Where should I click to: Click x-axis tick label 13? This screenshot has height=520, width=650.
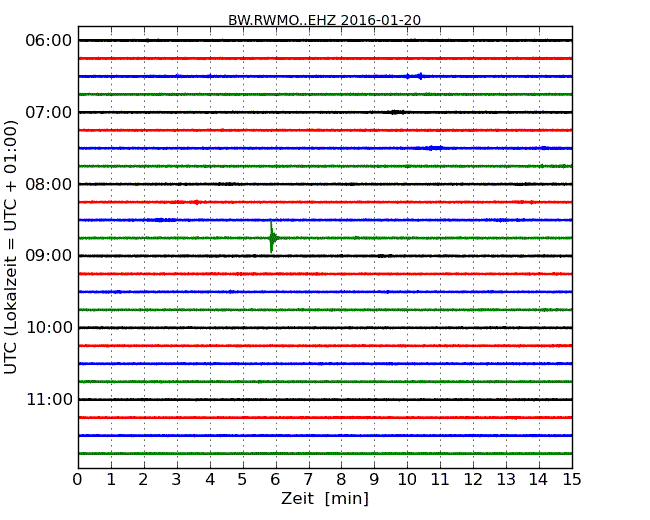[x=506, y=480]
